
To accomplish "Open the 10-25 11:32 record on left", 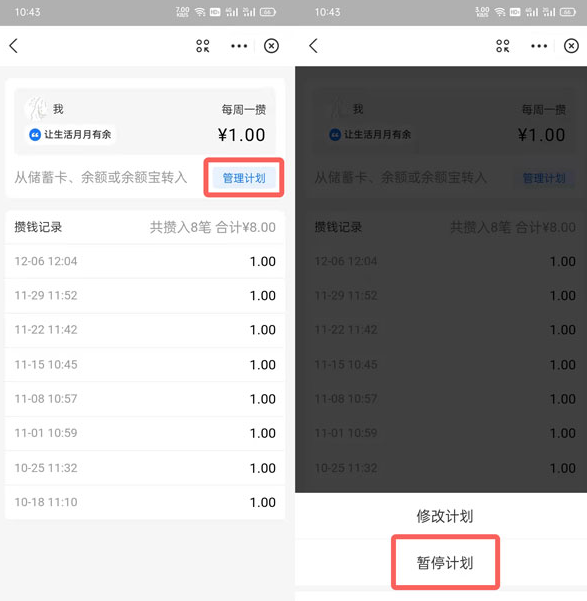I will 145,468.
